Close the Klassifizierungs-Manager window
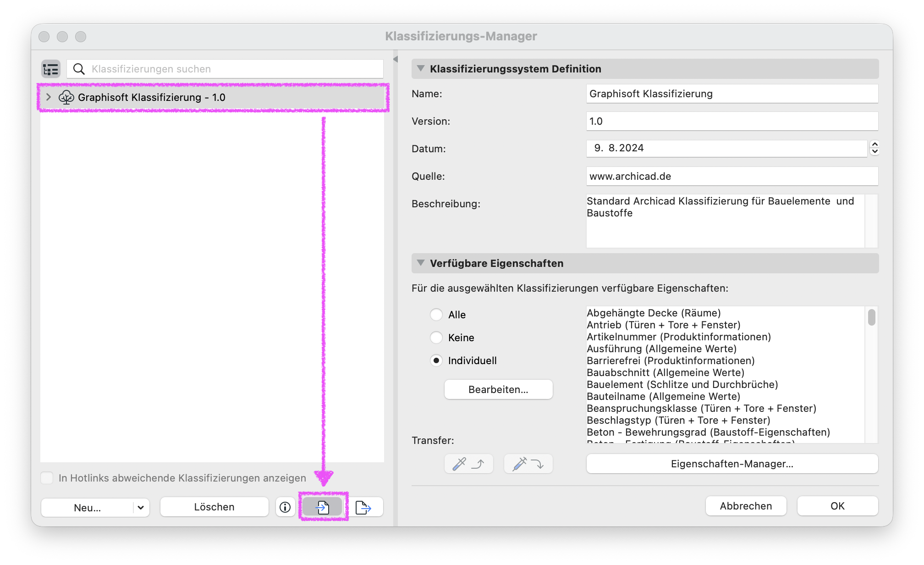 (x=44, y=37)
